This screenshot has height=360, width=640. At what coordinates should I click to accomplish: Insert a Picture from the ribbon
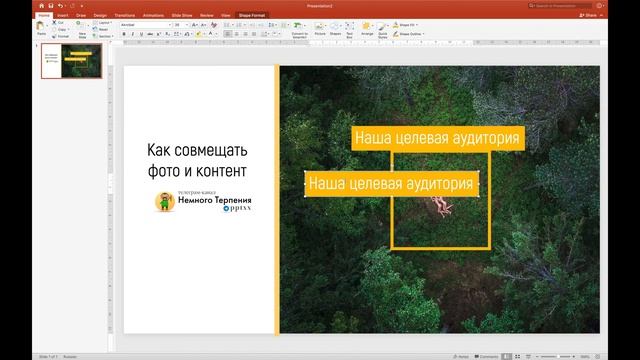click(x=320, y=29)
